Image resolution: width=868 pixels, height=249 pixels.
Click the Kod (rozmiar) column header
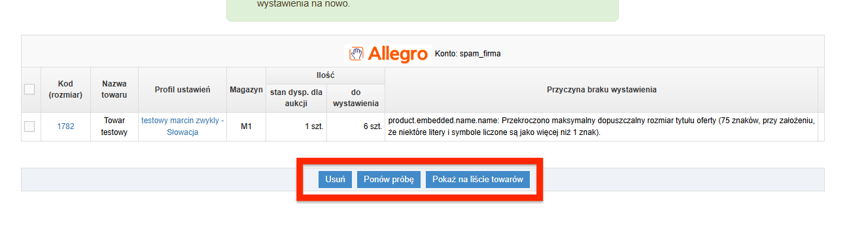[x=65, y=89]
